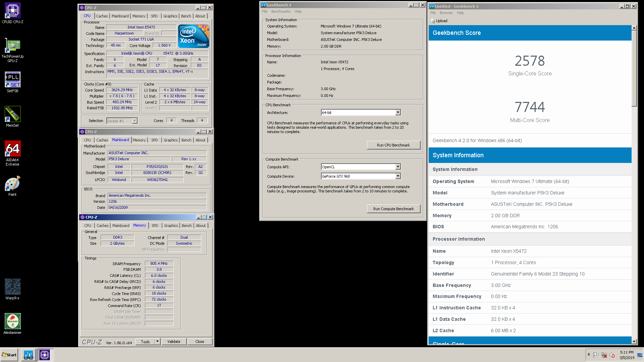This screenshot has width=644, height=362.
Task: Click the Tools button in CPU-Z
Action: (x=145, y=342)
